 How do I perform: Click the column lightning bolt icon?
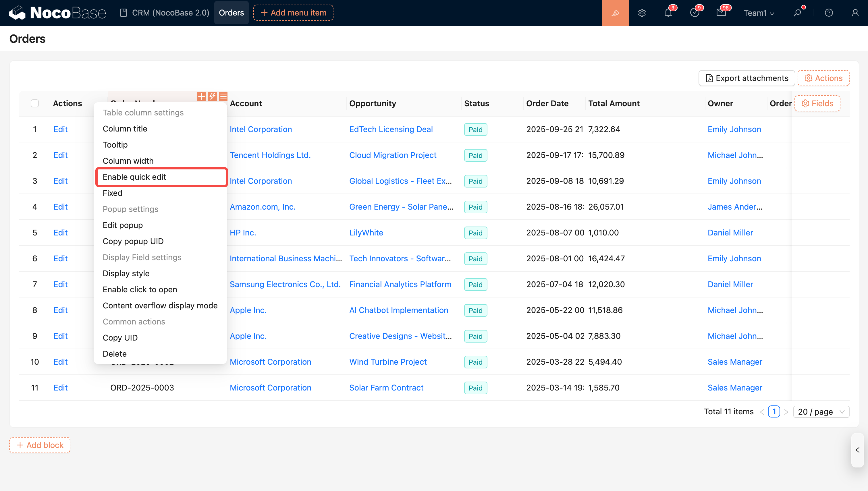pos(212,96)
